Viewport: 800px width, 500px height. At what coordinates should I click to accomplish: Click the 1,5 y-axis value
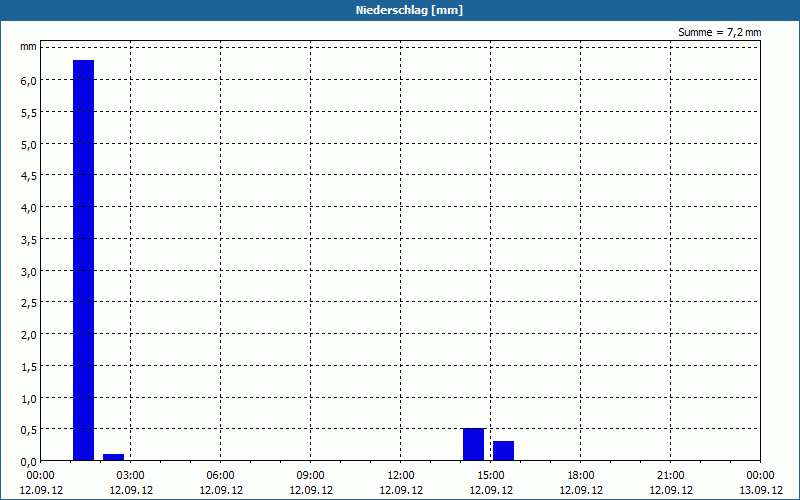tap(29, 367)
